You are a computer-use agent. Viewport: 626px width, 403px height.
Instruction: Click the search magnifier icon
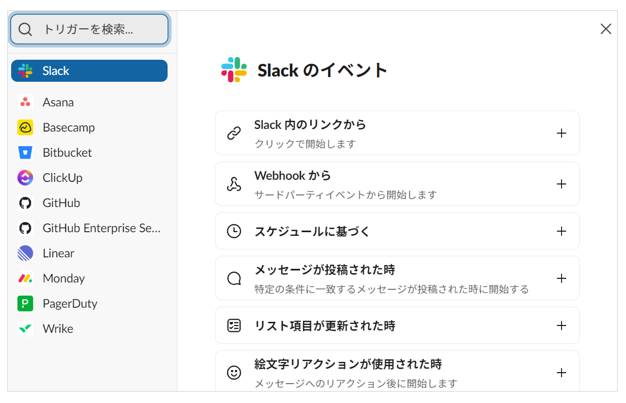25,29
